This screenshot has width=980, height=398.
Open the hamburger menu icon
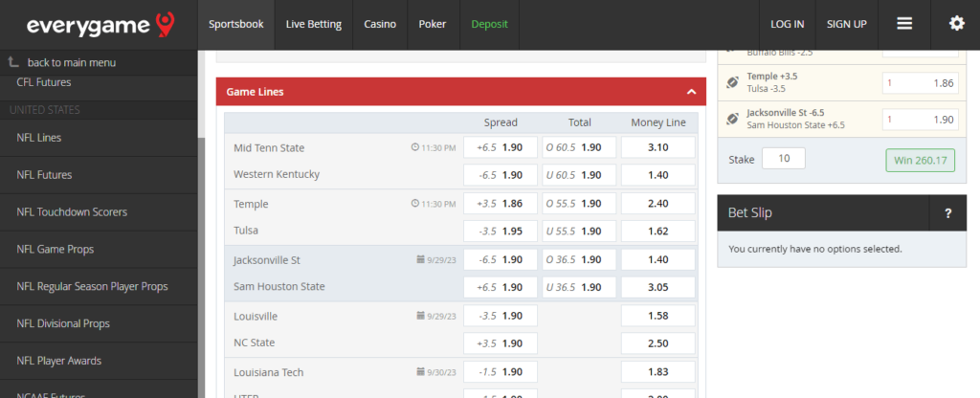click(x=904, y=24)
